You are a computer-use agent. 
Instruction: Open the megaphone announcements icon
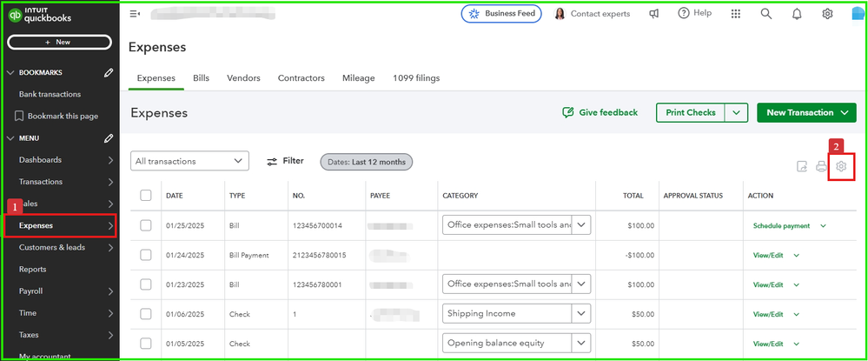point(653,14)
